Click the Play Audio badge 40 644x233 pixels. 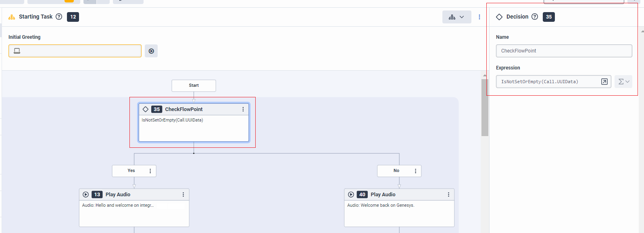click(362, 194)
